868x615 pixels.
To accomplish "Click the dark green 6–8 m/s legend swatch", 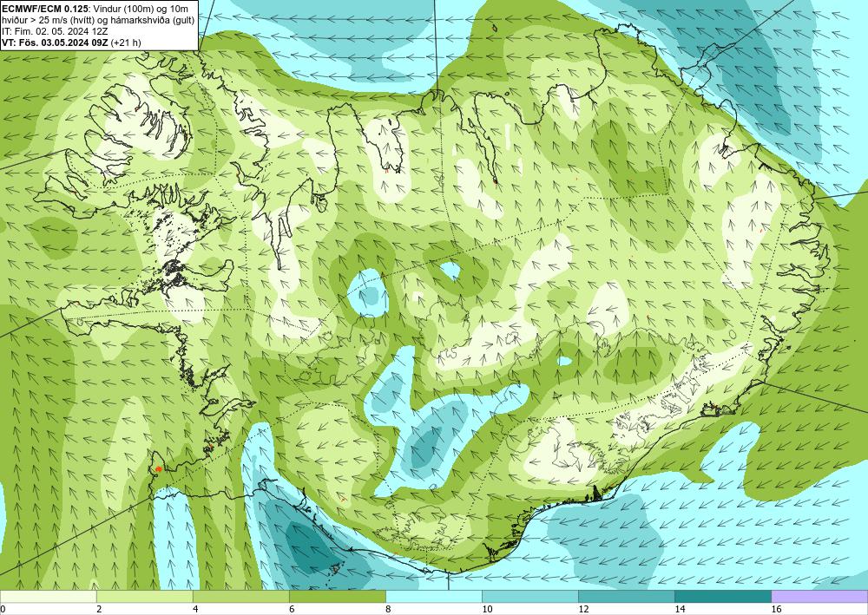I will point(337,597).
